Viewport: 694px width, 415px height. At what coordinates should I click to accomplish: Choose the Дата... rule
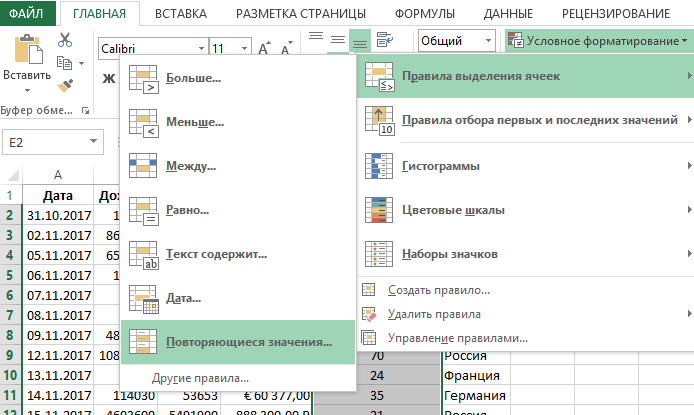tap(238, 298)
